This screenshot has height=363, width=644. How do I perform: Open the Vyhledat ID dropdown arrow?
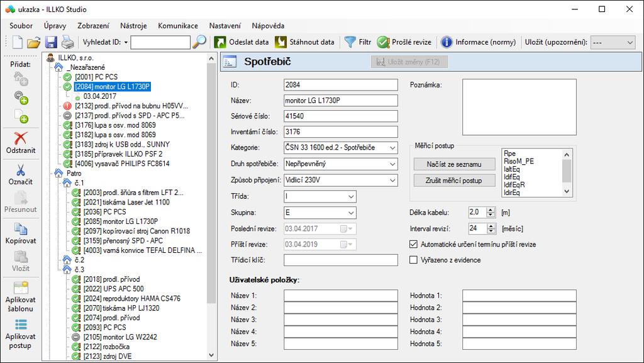point(126,42)
